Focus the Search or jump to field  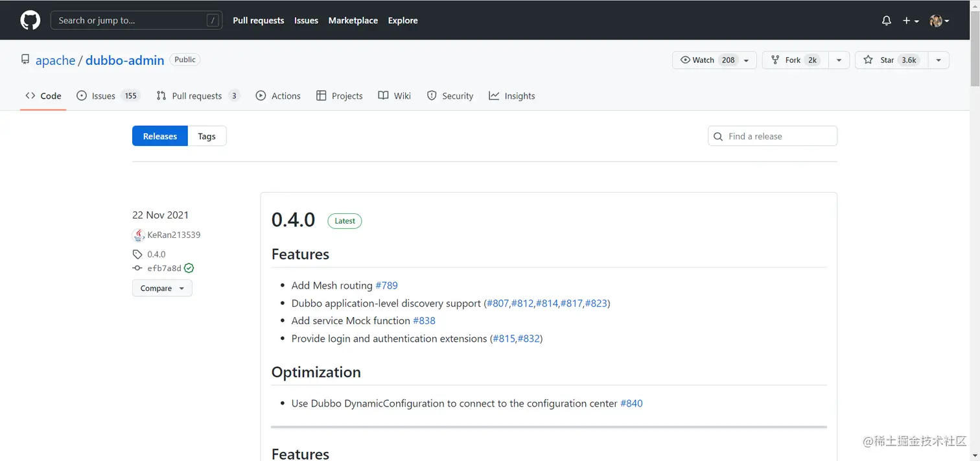[136, 20]
